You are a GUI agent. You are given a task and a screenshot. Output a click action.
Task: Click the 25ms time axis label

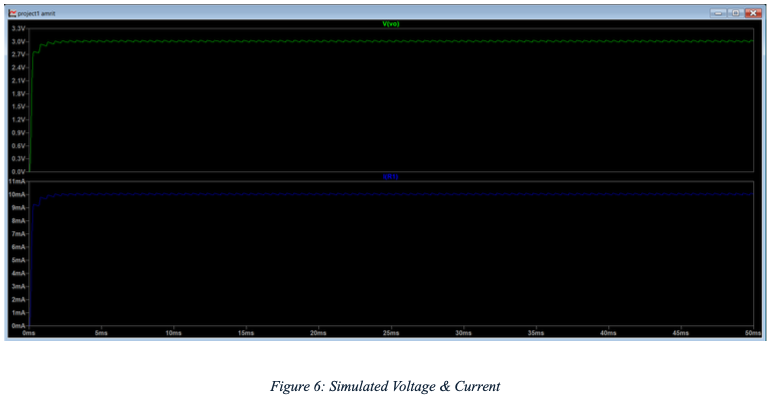tap(391, 333)
